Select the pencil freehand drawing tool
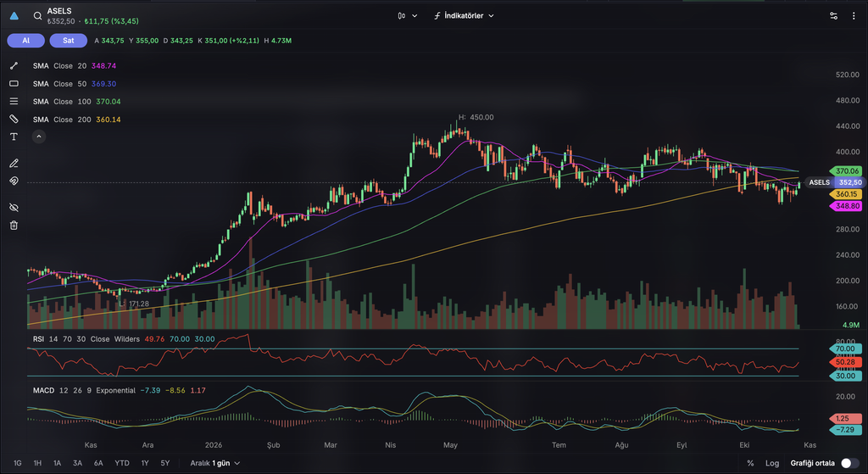The width and height of the screenshot is (868, 474). point(14,164)
